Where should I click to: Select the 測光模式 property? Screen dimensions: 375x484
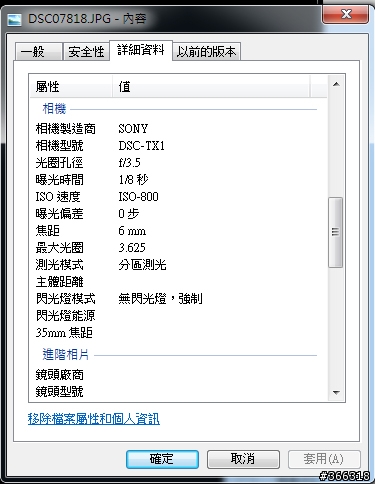coord(59,265)
